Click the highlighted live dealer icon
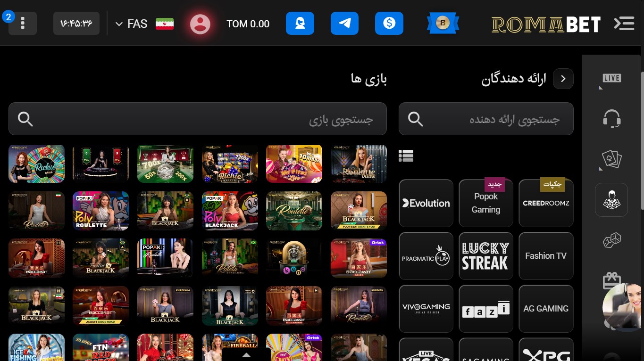 (611, 199)
